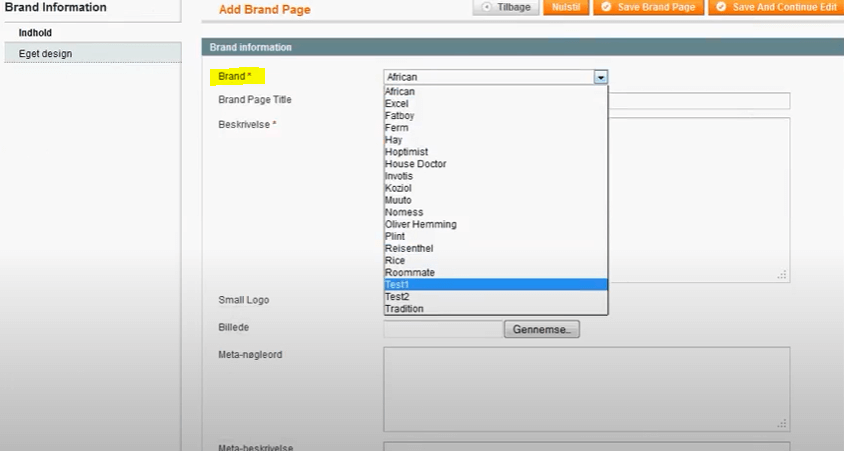Pick Reisenthel from the brand list
The image size is (844, 451).
coord(496,248)
